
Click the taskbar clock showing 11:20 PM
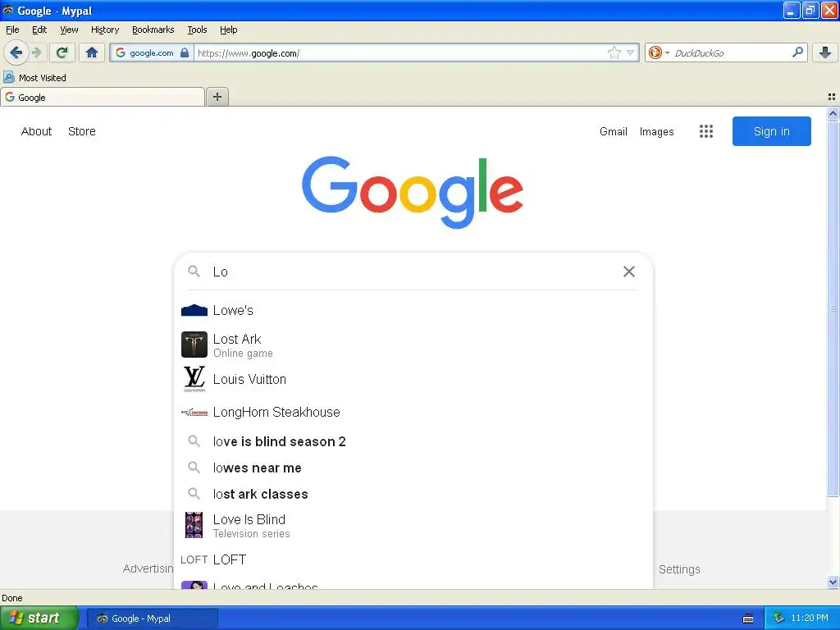tap(810, 618)
